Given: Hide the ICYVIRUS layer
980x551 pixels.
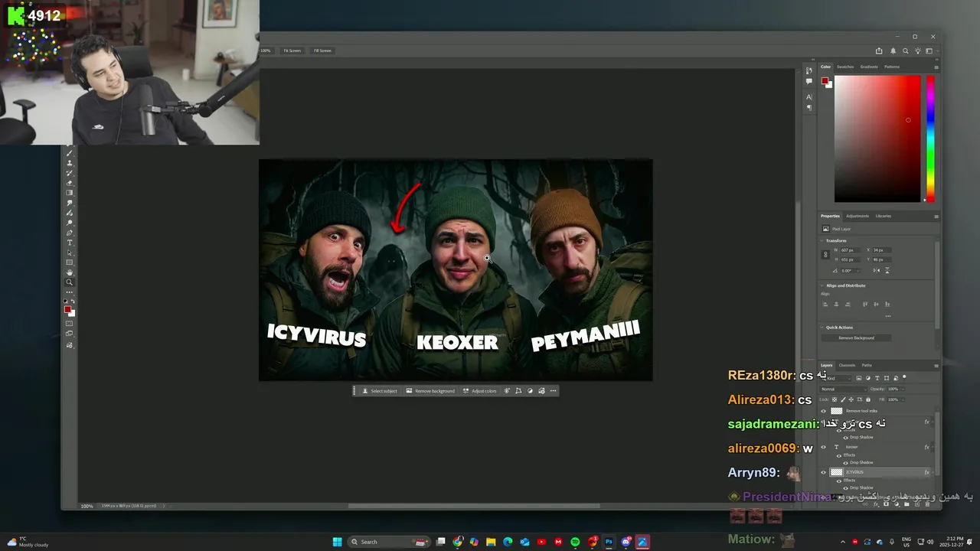Looking at the screenshot, I should (x=823, y=472).
